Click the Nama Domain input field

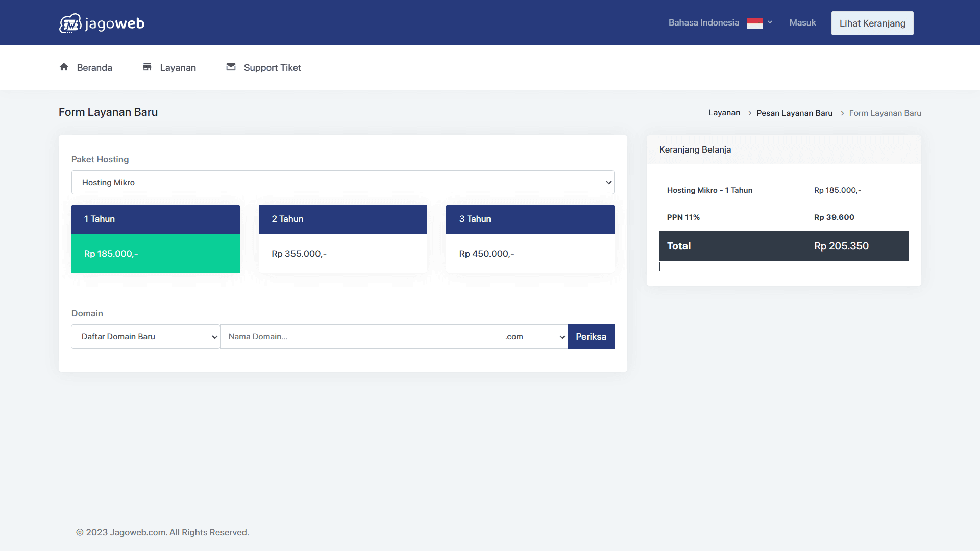(358, 337)
